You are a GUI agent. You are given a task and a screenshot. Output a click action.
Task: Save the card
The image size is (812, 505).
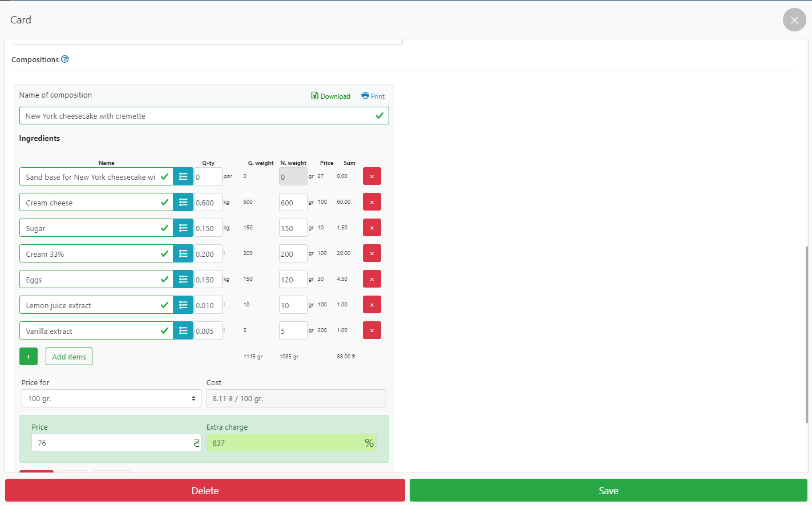point(608,491)
